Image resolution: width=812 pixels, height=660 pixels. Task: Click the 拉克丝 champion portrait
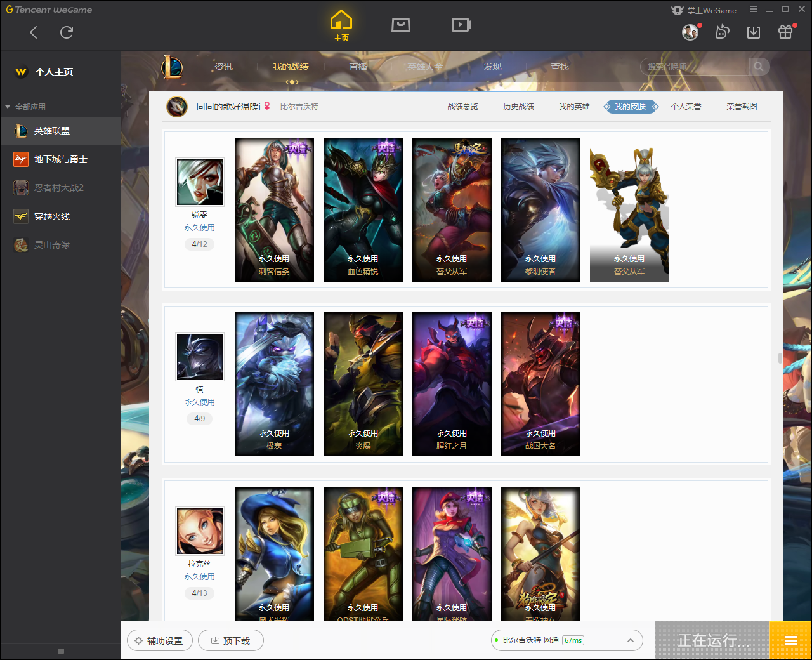click(x=200, y=531)
